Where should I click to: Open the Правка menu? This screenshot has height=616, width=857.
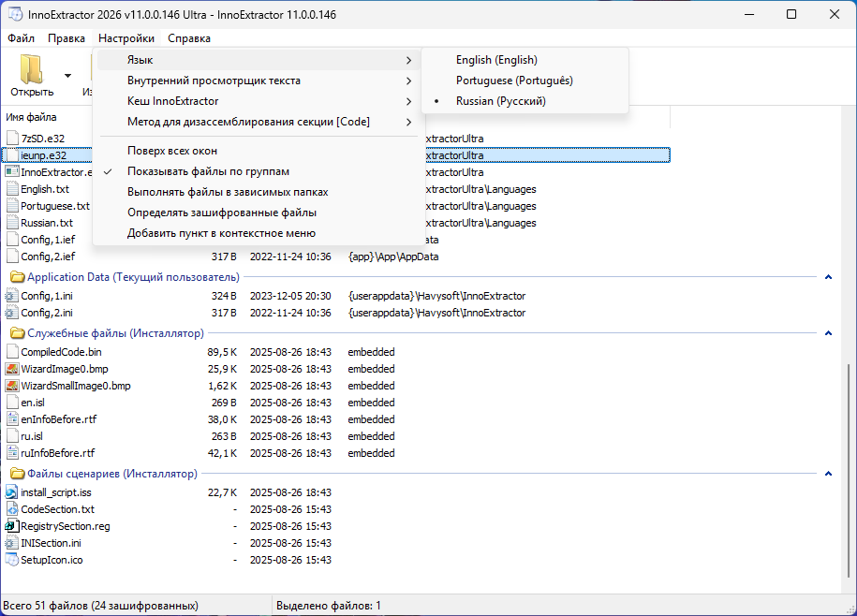click(66, 38)
